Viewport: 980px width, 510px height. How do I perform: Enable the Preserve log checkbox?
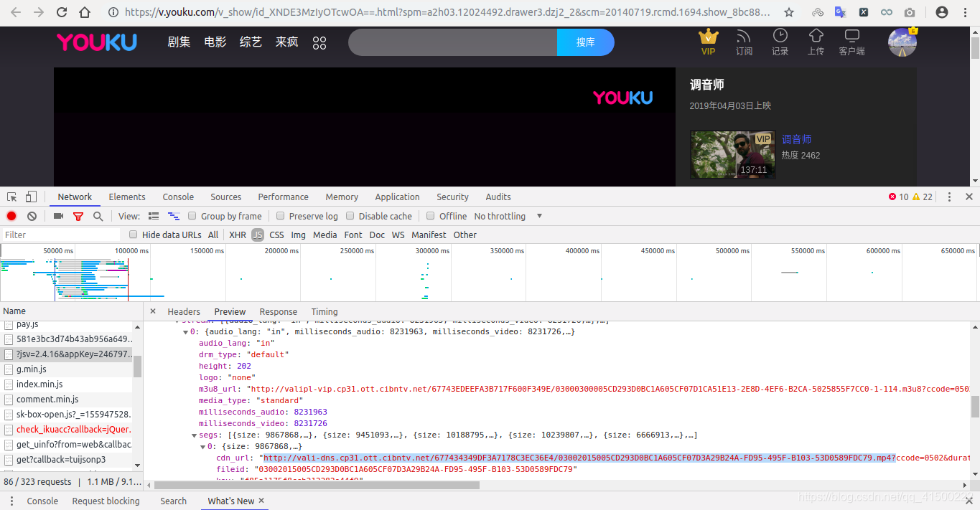coord(281,216)
